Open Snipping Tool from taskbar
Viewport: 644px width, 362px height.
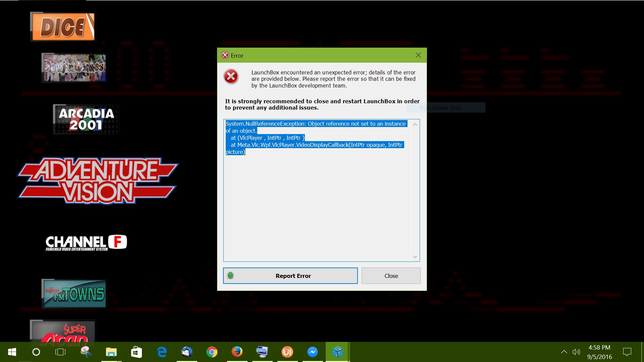click(x=86, y=352)
